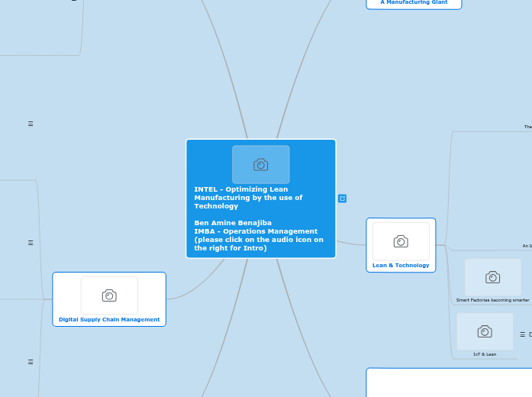Viewport: 532px width, 397px height.
Task: Select the Digital Supply Chain Management label
Action: 109,319
